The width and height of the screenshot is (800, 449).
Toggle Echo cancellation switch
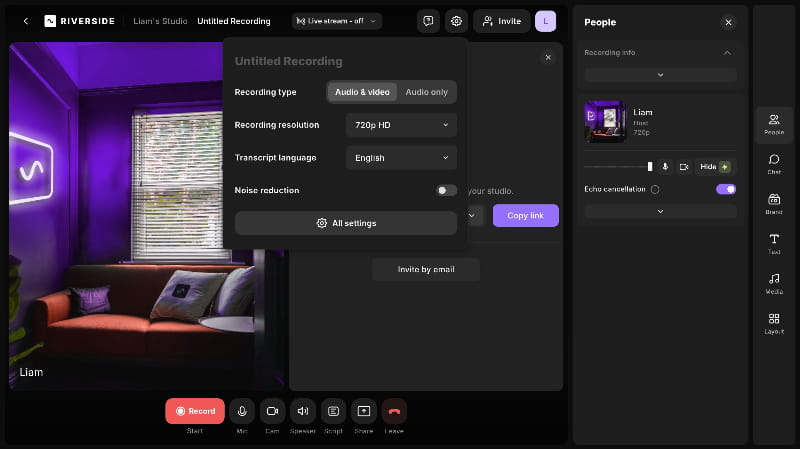(x=726, y=189)
